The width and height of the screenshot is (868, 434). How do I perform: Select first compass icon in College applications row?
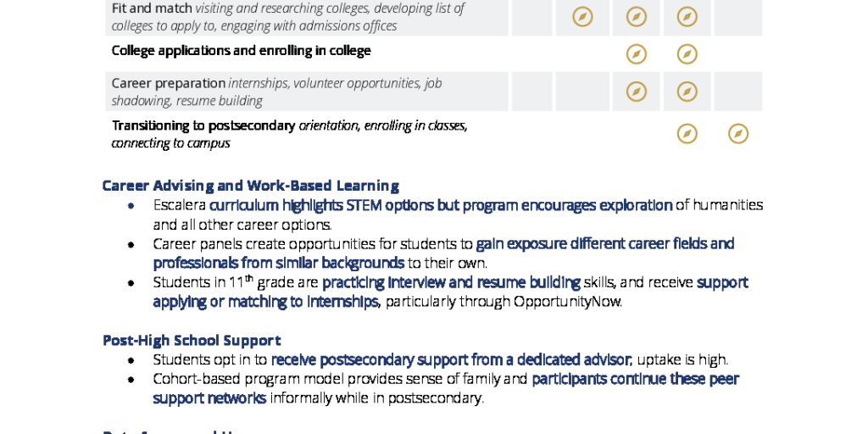coord(636,54)
